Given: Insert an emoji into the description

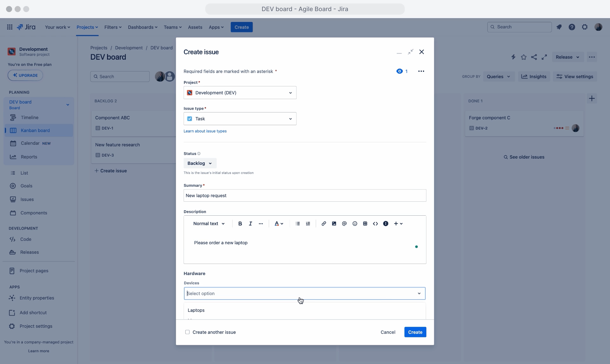Looking at the screenshot, I should click(355, 223).
